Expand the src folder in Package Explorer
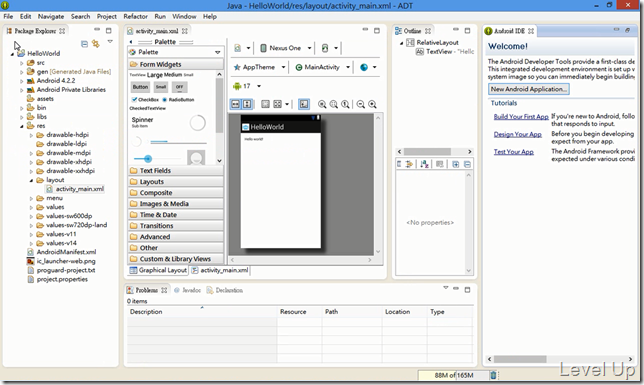Viewport: 644px width, 385px height. click(22, 63)
